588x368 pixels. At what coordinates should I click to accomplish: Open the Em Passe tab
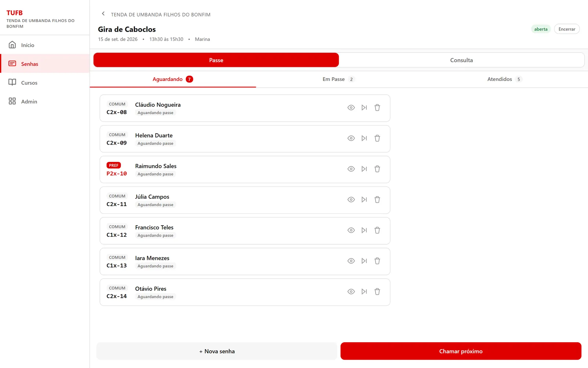(338, 79)
